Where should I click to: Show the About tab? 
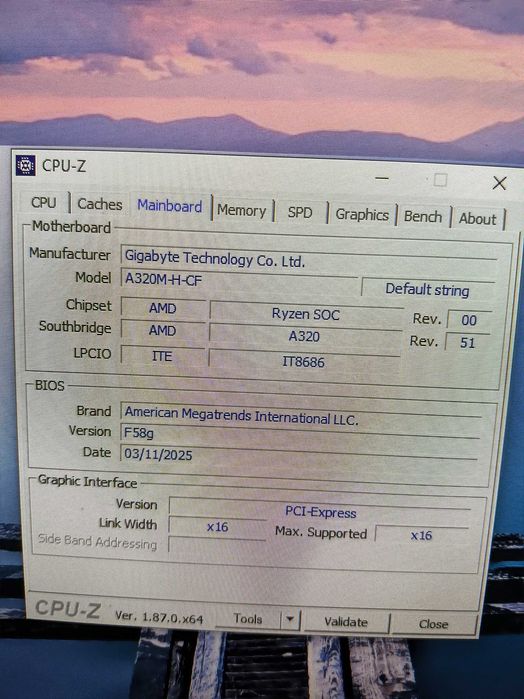[x=478, y=219]
